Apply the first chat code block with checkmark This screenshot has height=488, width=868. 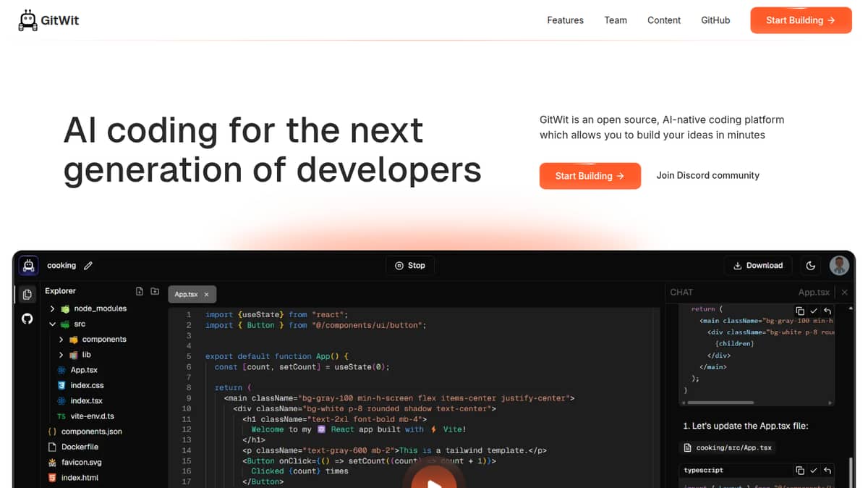[x=814, y=311]
